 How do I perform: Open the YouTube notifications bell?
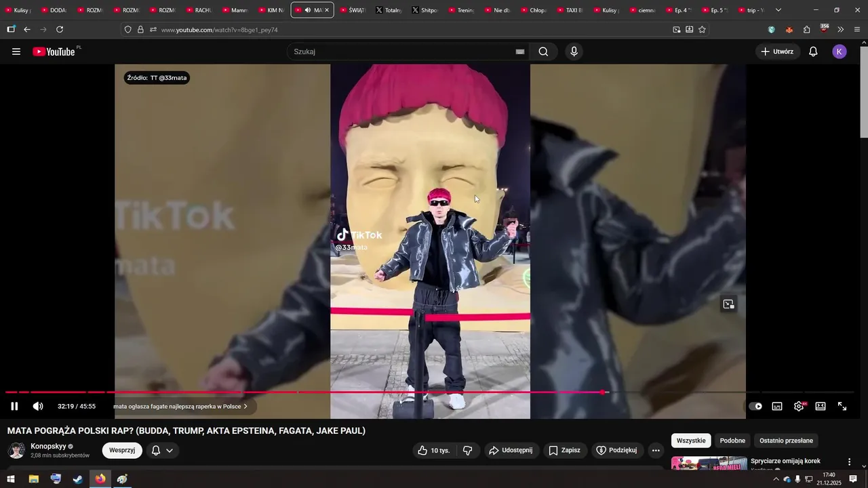pyautogui.click(x=813, y=52)
